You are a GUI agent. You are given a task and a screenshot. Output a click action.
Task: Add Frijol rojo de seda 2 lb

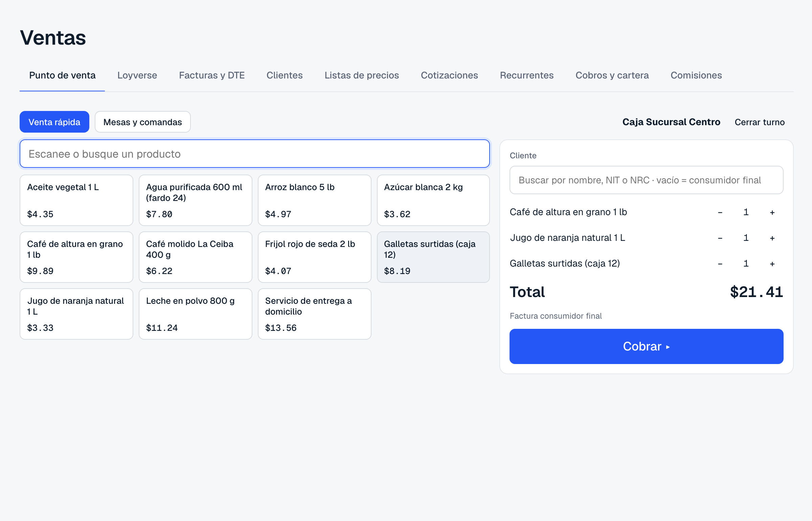click(315, 257)
